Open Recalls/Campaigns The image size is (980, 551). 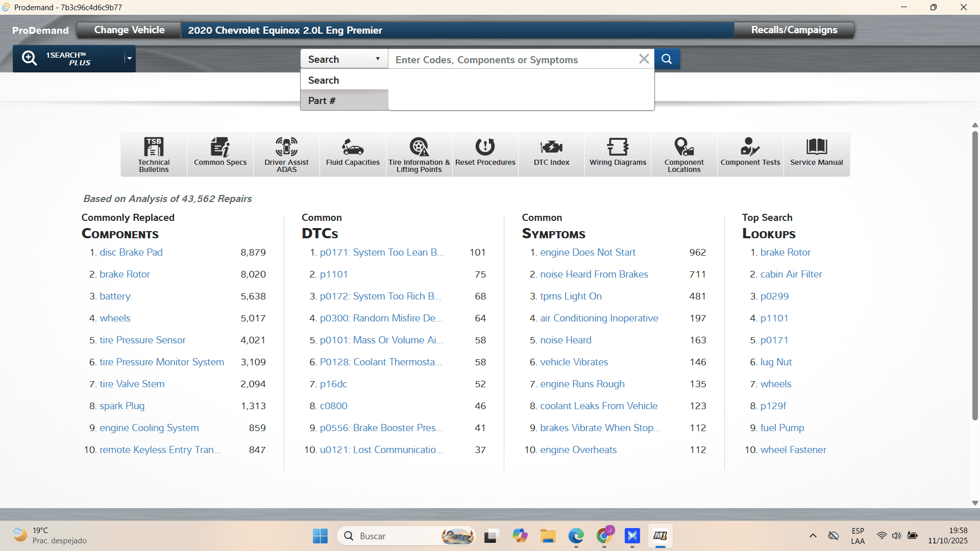(x=794, y=30)
